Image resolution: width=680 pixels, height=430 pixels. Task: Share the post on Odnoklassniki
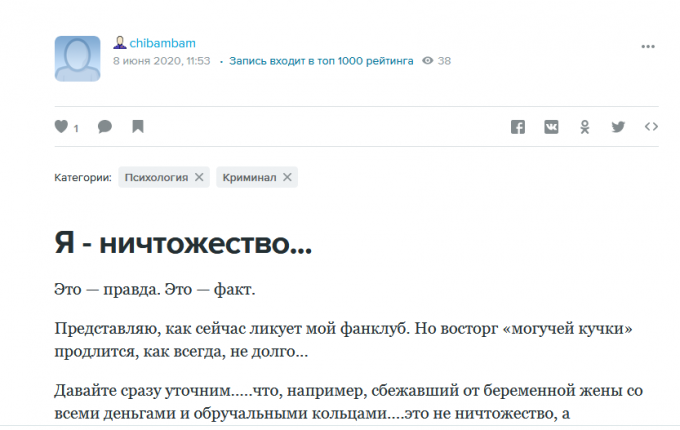[585, 127]
